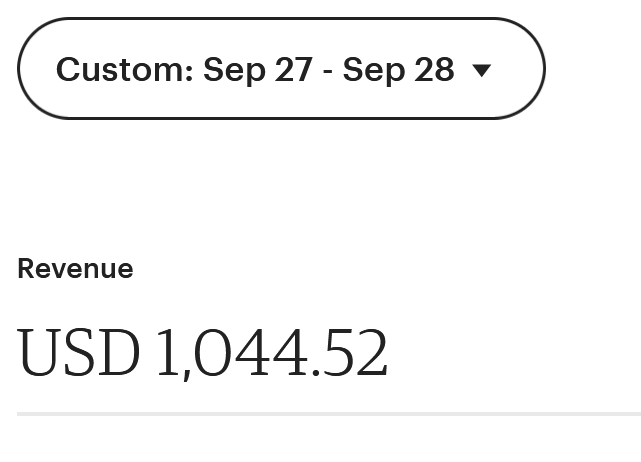This screenshot has width=641, height=462.
Task: Click the word Custom in date pill
Action: (123, 69)
